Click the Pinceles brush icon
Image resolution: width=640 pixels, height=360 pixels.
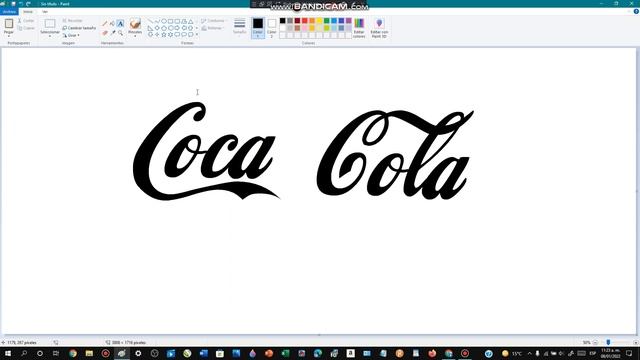[135, 24]
